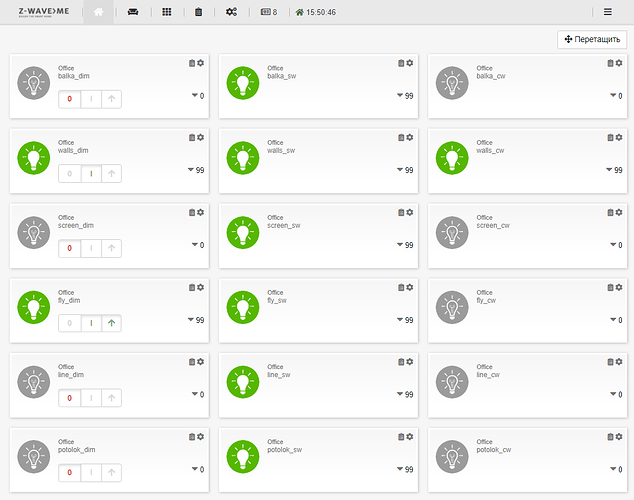
Task: Open settings gear for fly_sw
Action: click(410, 287)
